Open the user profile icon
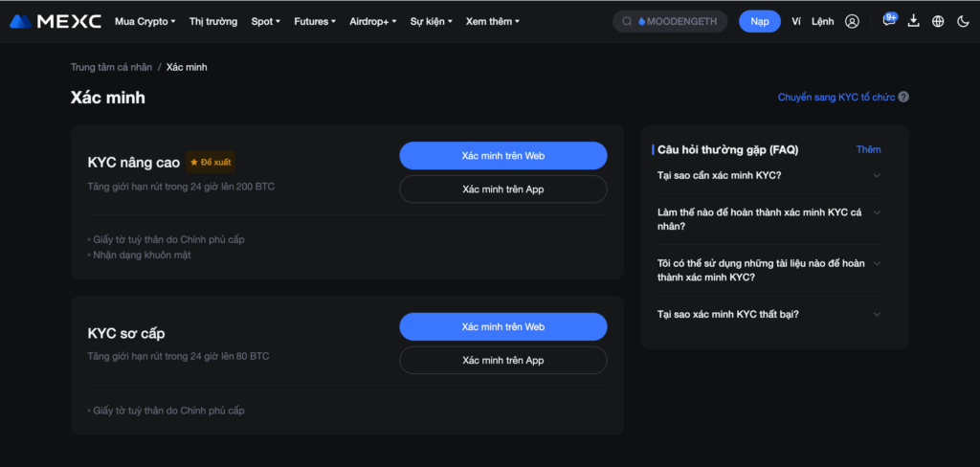This screenshot has height=467, width=980. pos(852,21)
